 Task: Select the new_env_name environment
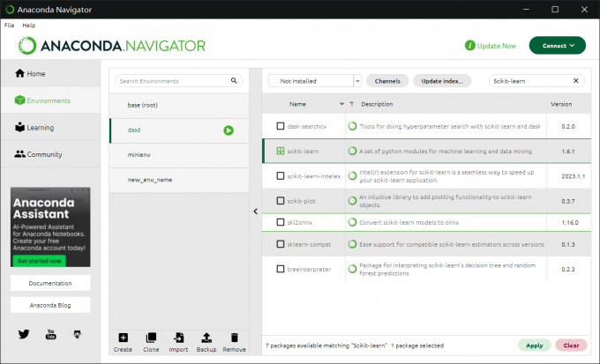pos(179,180)
